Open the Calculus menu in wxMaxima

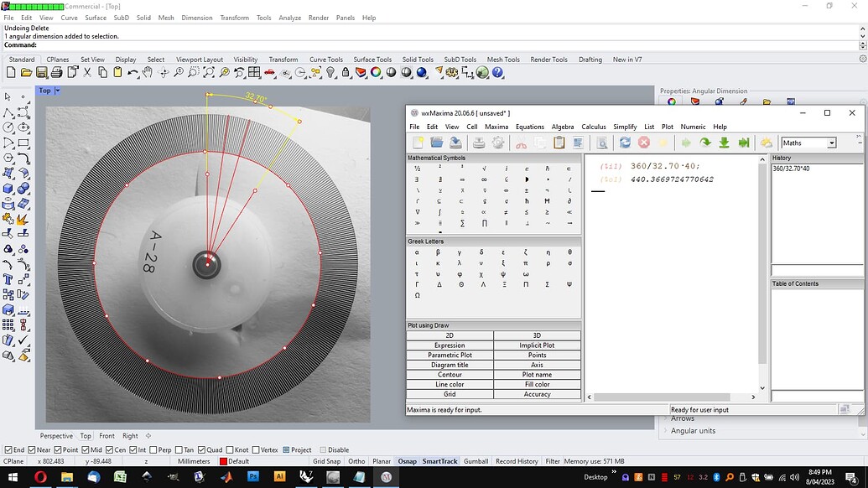pyautogui.click(x=593, y=127)
